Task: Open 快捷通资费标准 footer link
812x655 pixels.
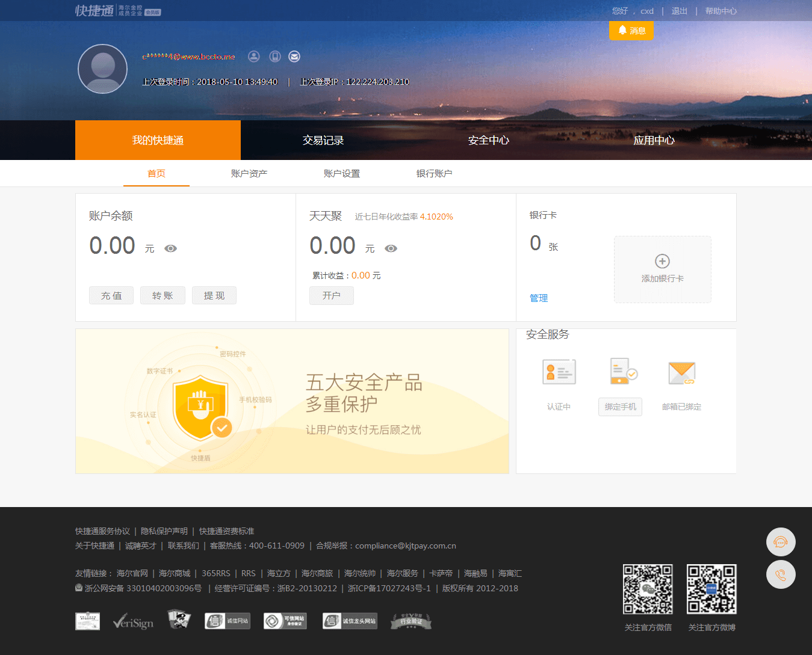Action: (x=227, y=531)
